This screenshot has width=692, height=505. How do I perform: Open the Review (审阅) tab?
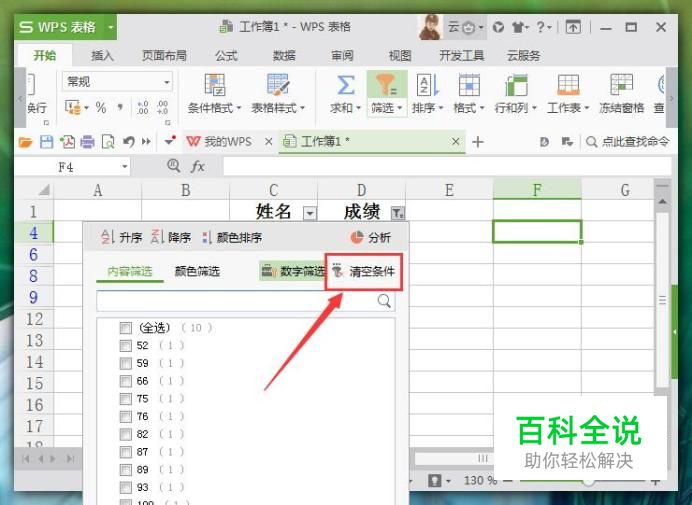[342, 56]
